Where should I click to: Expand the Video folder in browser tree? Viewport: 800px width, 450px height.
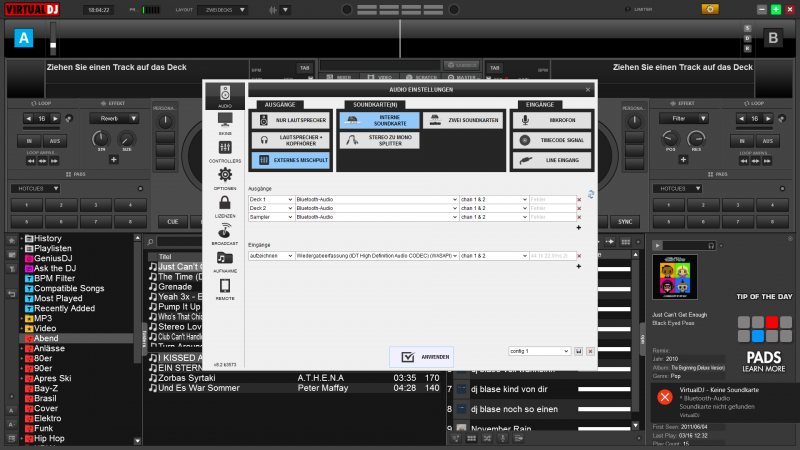point(22,329)
